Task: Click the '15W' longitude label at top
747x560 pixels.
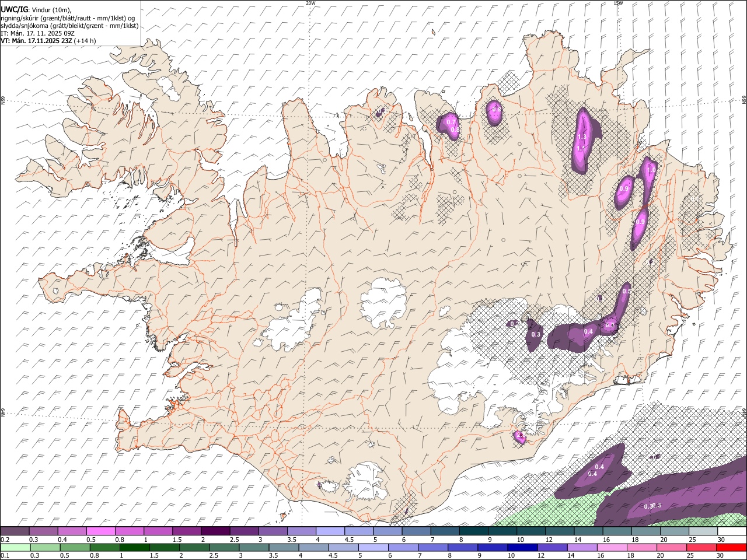Action: point(618,3)
